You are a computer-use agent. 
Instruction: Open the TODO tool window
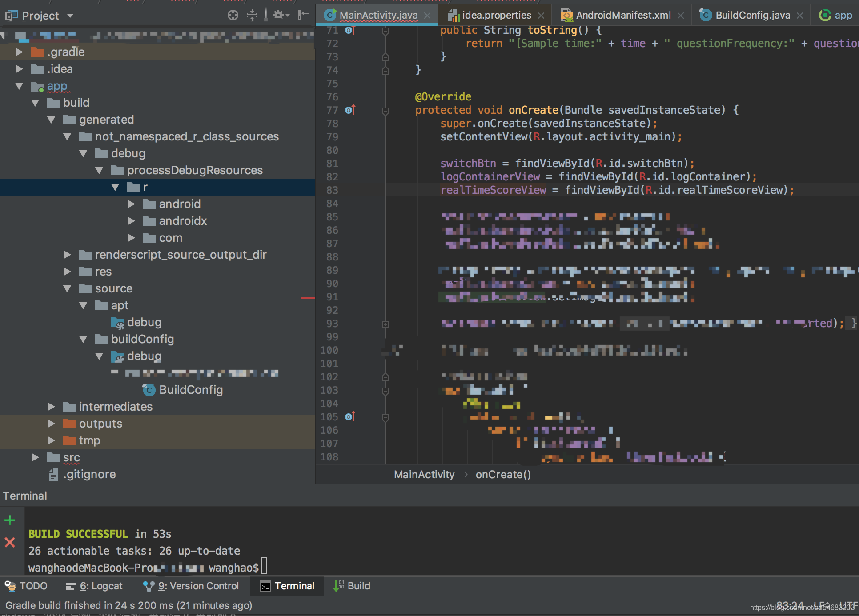(x=26, y=586)
